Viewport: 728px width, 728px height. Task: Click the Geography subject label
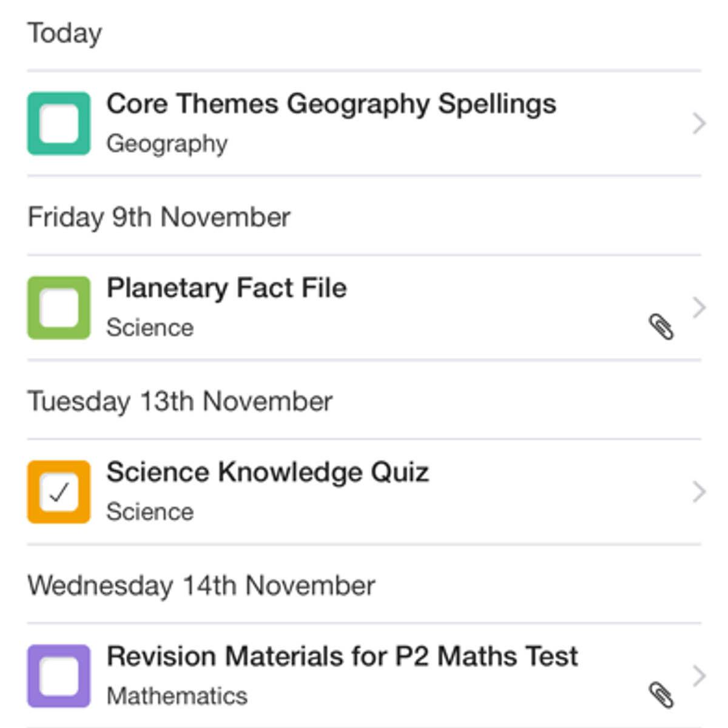coord(167,144)
